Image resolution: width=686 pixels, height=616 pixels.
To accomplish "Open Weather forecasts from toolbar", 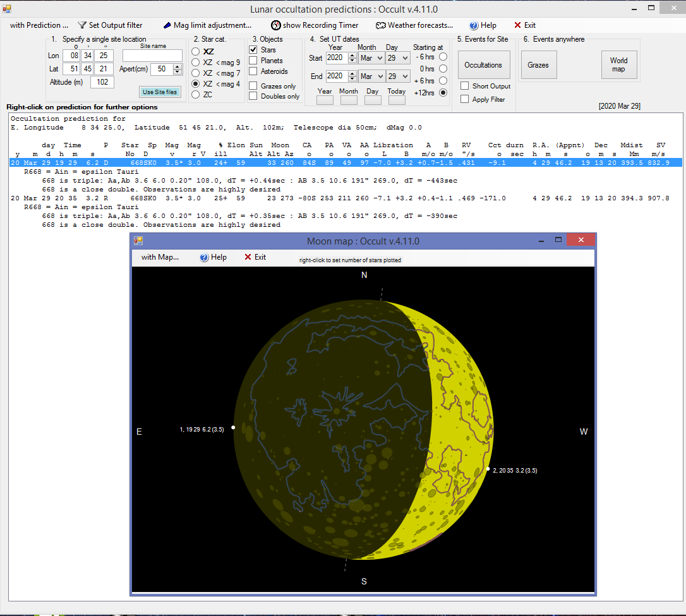I will 414,25.
